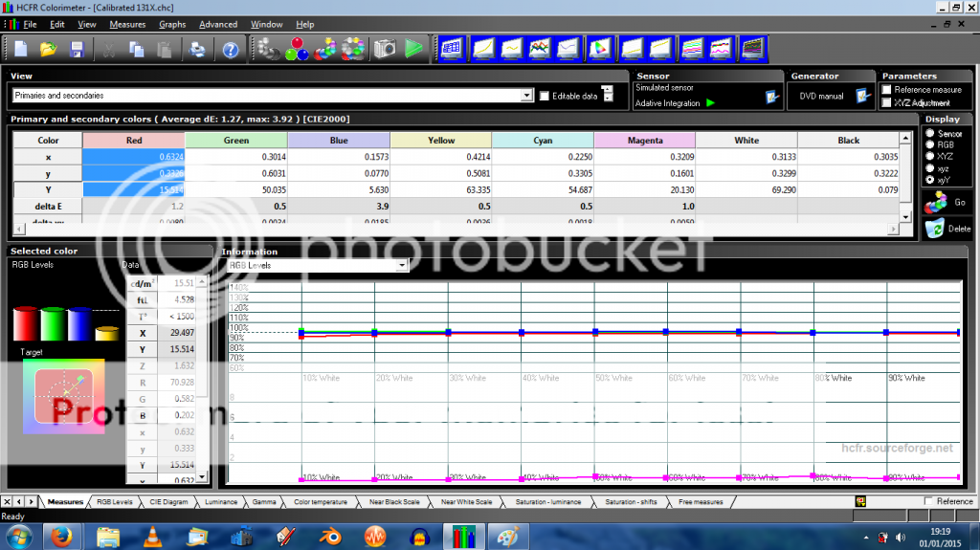The width and height of the screenshot is (980, 550).
Task: Click the green play arrow in toolbar
Action: 413,48
